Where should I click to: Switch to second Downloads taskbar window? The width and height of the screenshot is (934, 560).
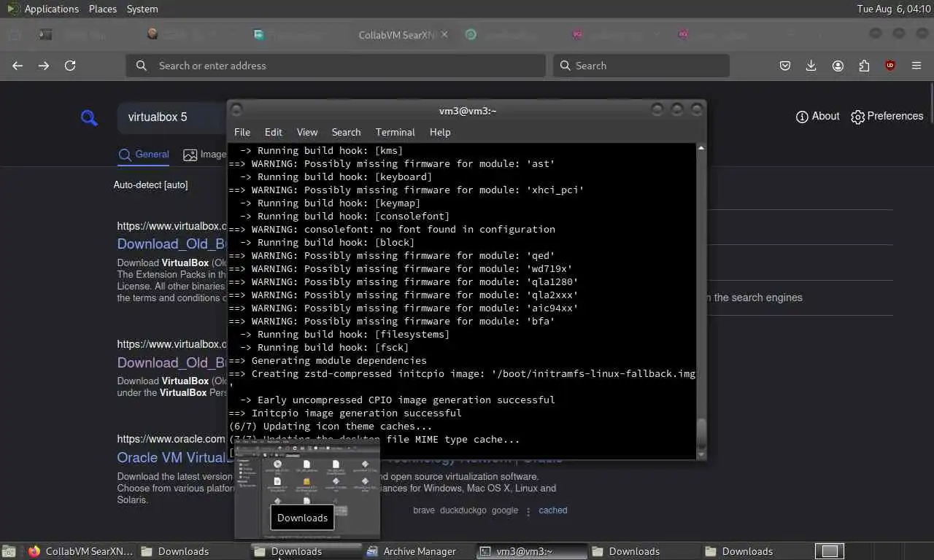(306, 551)
